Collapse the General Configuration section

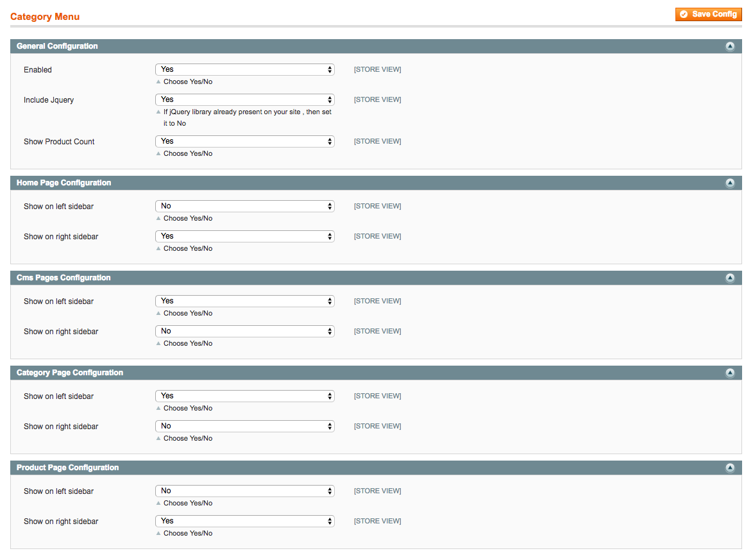pos(730,46)
